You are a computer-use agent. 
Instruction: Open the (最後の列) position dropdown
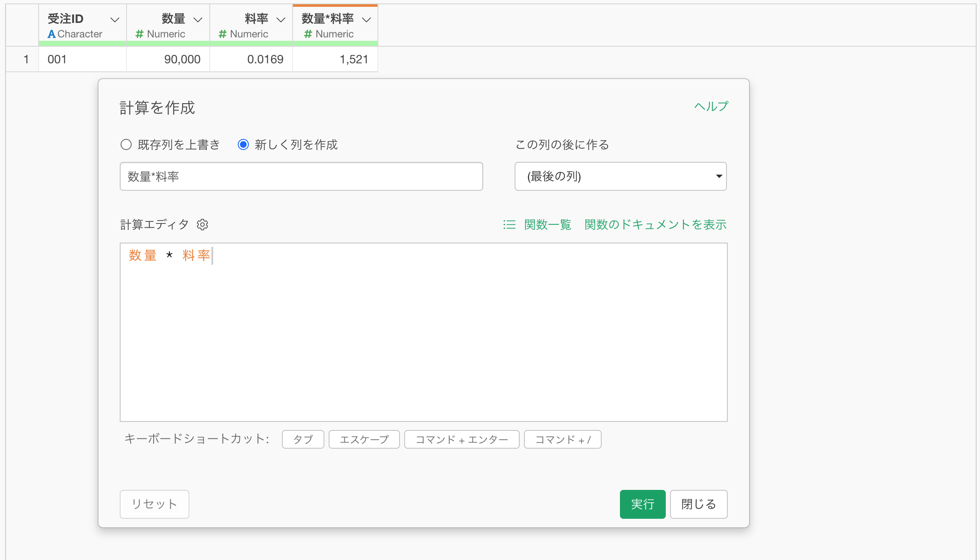pos(620,176)
